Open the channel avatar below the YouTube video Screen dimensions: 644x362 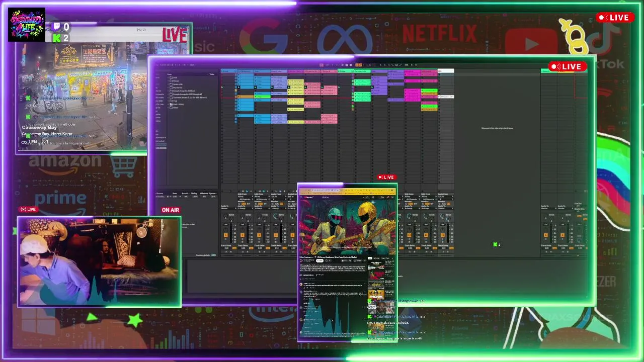(x=301, y=260)
